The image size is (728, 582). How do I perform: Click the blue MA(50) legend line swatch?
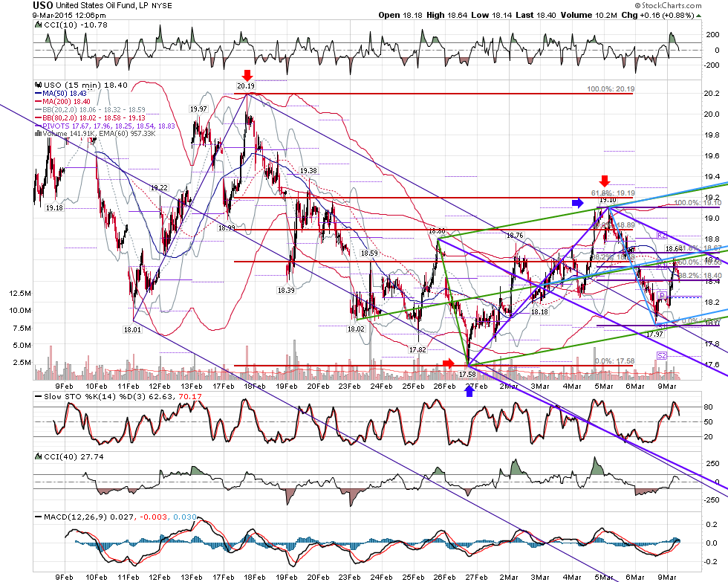(x=39, y=94)
